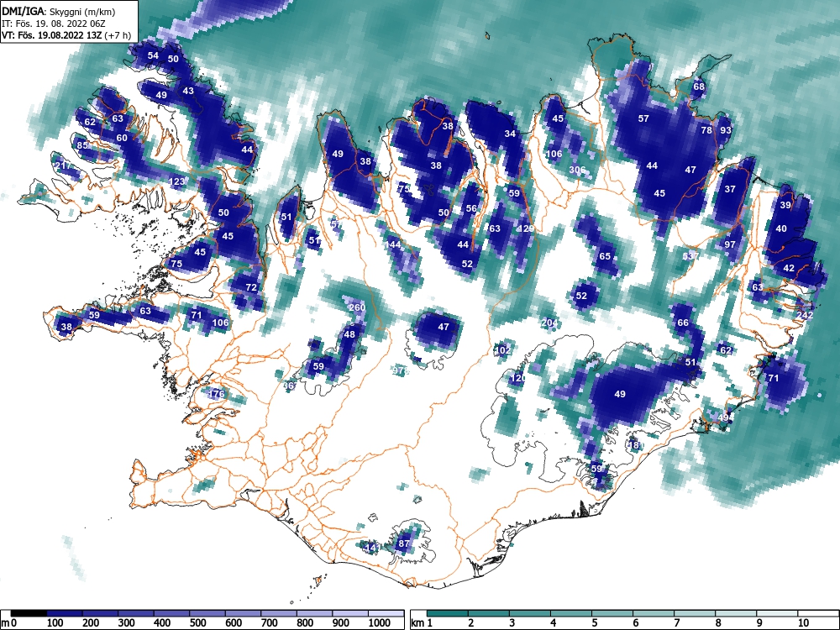Select the legend swatch between 500 and 600 m

(207, 613)
